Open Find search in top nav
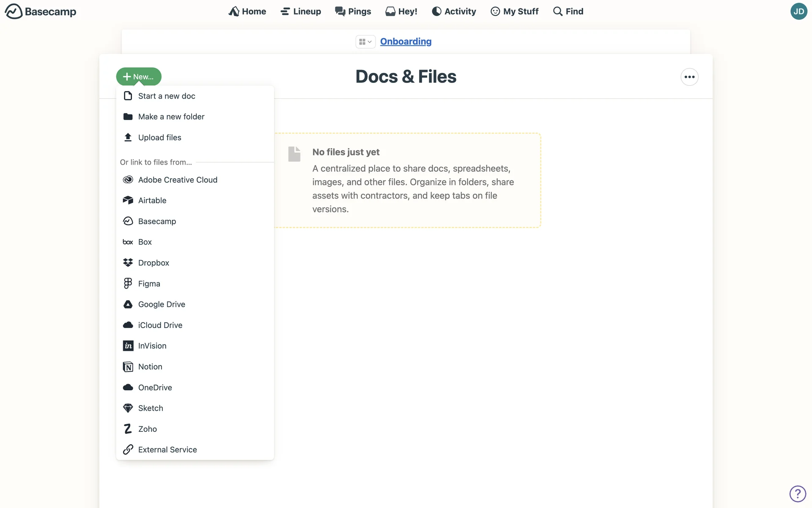 (568, 11)
